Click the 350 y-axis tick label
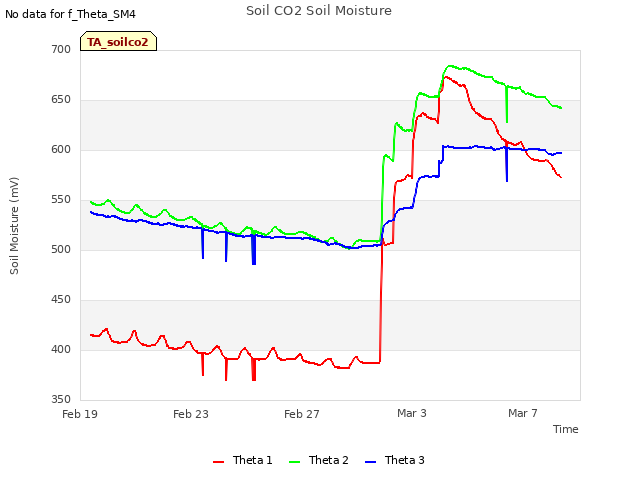The height and width of the screenshot is (480, 640). coord(61,400)
